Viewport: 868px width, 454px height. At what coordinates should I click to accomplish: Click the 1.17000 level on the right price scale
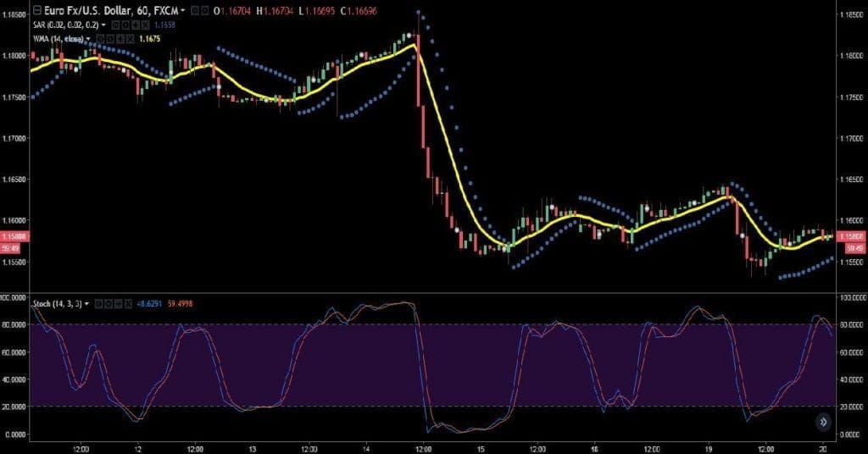point(851,138)
